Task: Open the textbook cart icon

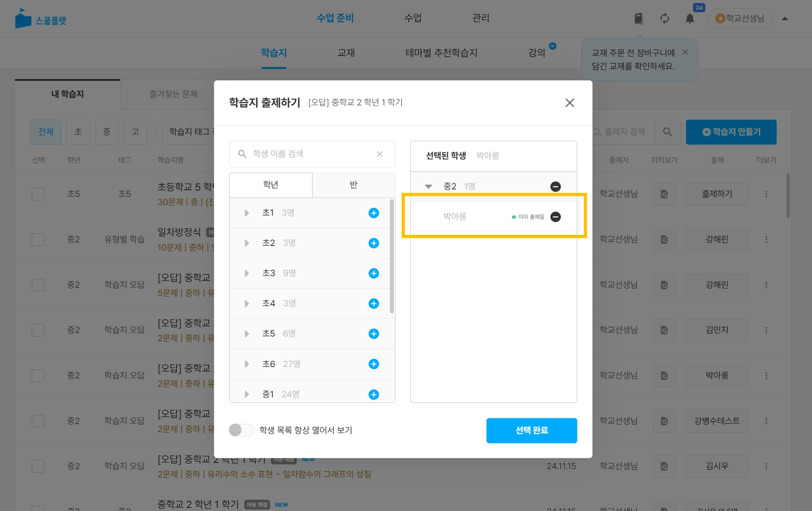Action: coord(639,19)
